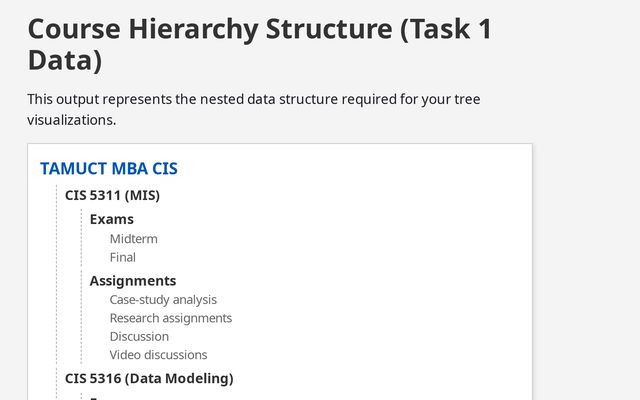Click the dotted guide line left of Midterm
The image size is (640, 400).
tap(82, 239)
